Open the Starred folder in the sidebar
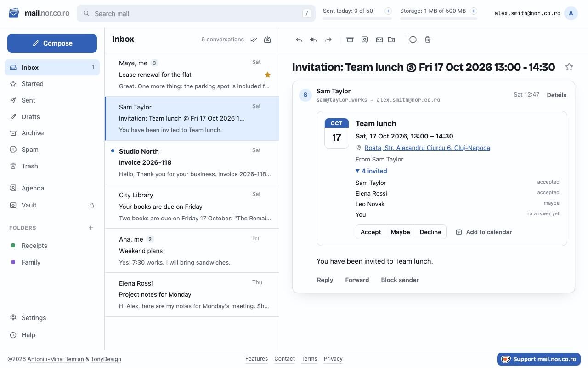Image resolution: width=588 pixels, height=368 pixels. 52,84
